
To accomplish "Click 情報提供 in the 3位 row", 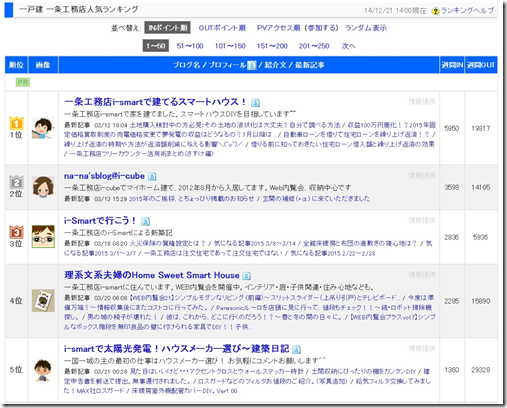I will click(x=422, y=220).
